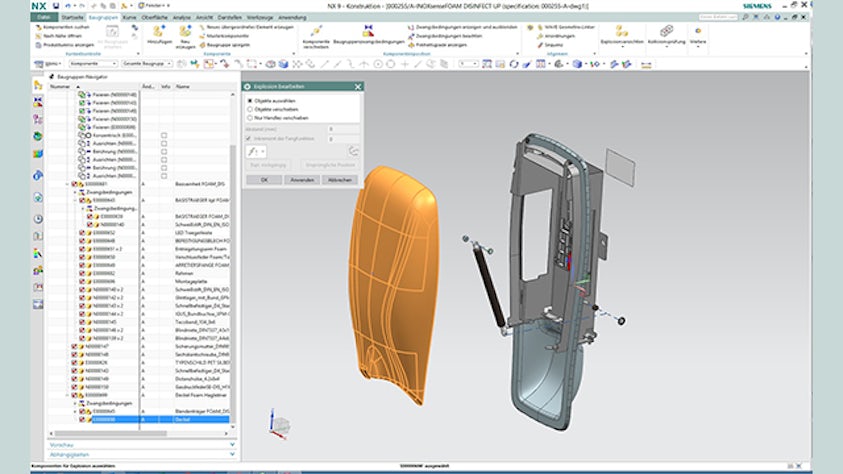Switch to the Werkzeuge tab

click(x=260, y=17)
